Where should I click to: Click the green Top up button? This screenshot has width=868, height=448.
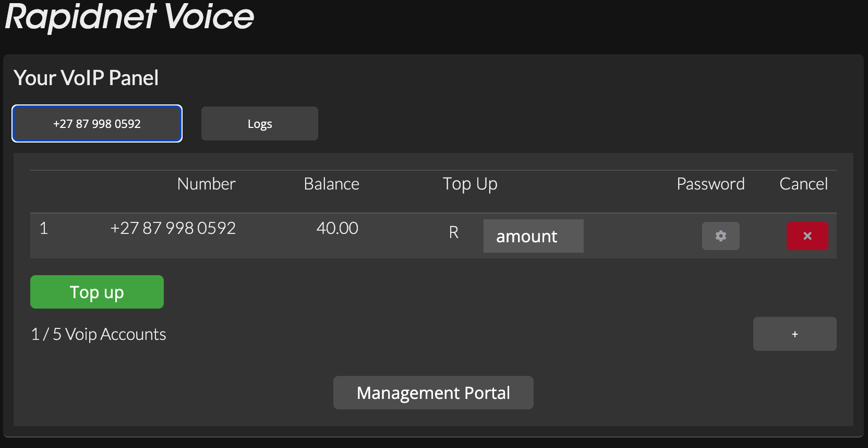(97, 292)
